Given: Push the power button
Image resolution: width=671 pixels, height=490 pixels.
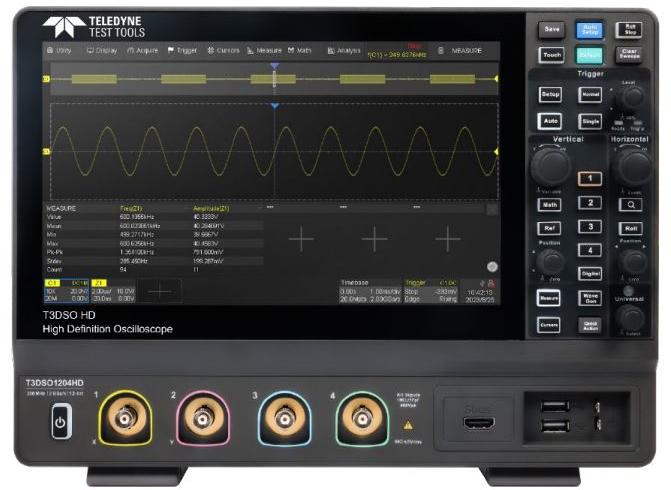Looking at the screenshot, I should [x=61, y=422].
